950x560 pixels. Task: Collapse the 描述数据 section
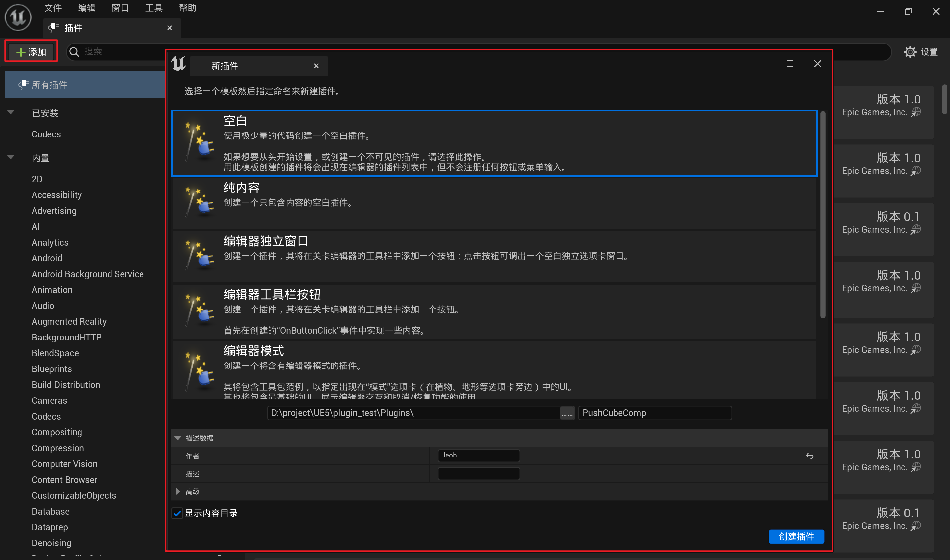(177, 438)
